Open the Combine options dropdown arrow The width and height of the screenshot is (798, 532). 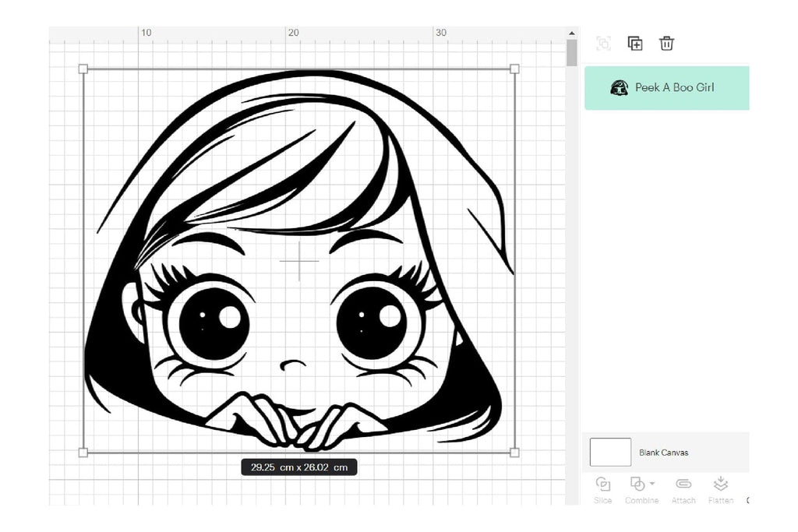[652, 483]
